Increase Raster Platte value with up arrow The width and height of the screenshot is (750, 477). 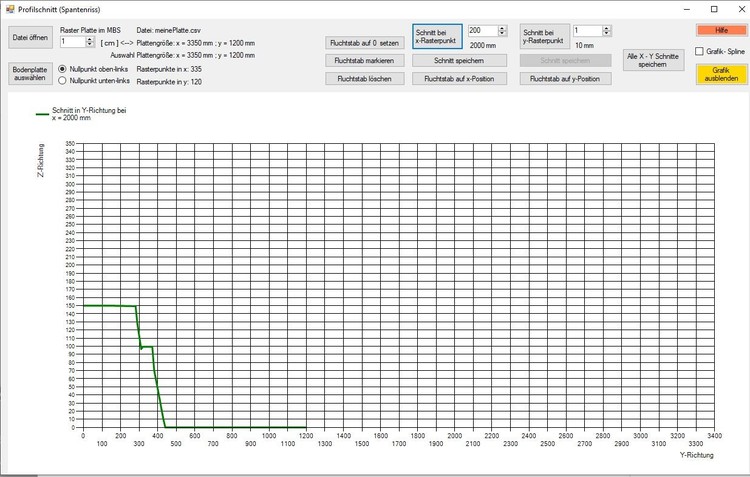pos(90,39)
